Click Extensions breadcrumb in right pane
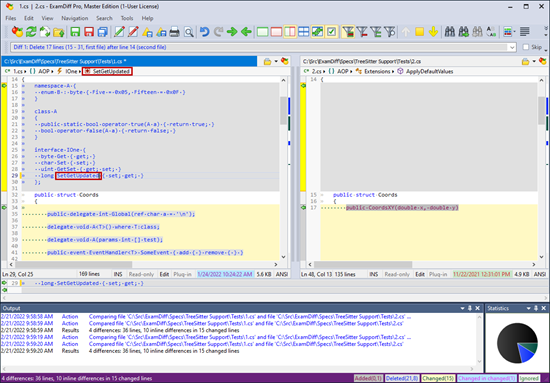This screenshot has width=550, height=383. (377, 71)
